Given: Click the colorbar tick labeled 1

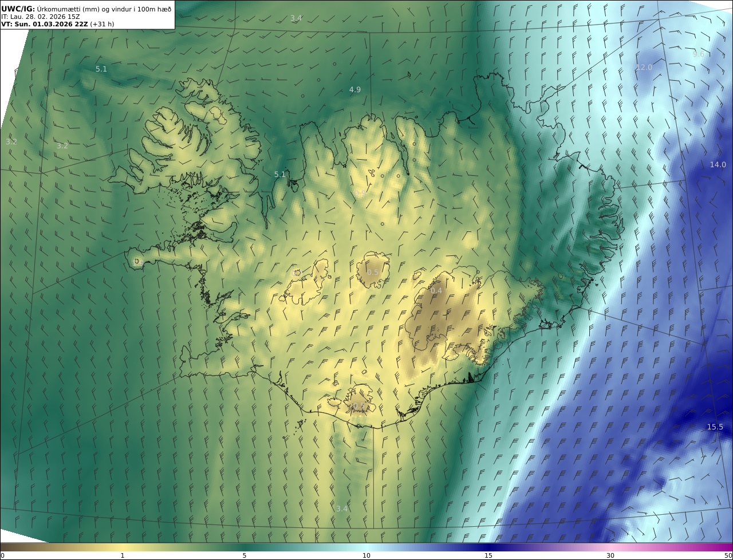Looking at the screenshot, I should tap(122, 555).
